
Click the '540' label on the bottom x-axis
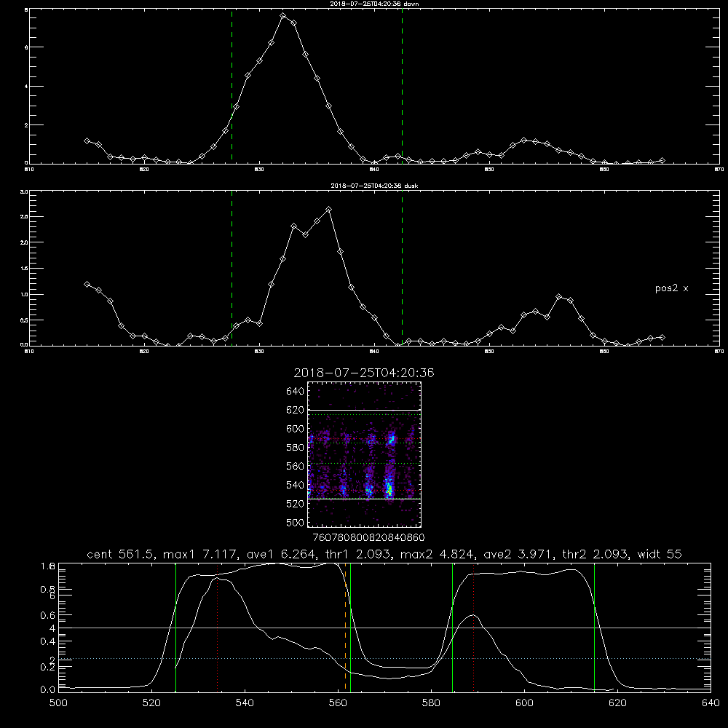[x=245, y=703]
